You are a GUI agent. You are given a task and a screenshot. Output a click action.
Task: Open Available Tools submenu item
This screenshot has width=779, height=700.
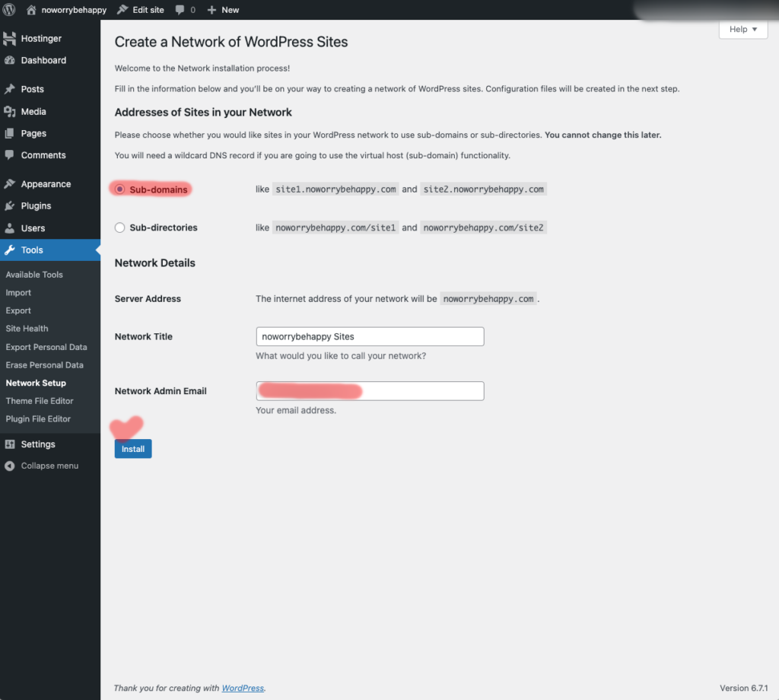click(34, 275)
